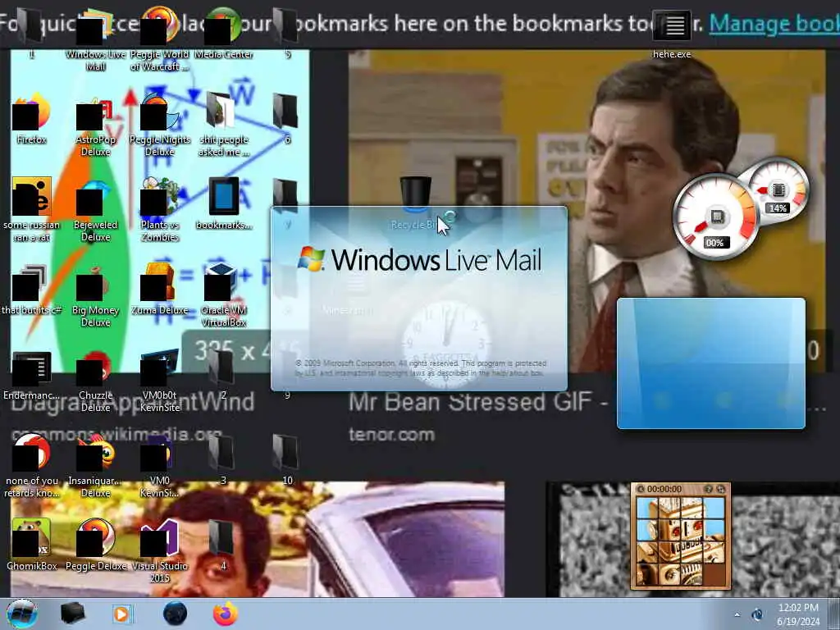Open Firefox from the taskbar

(x=226, y=614)
